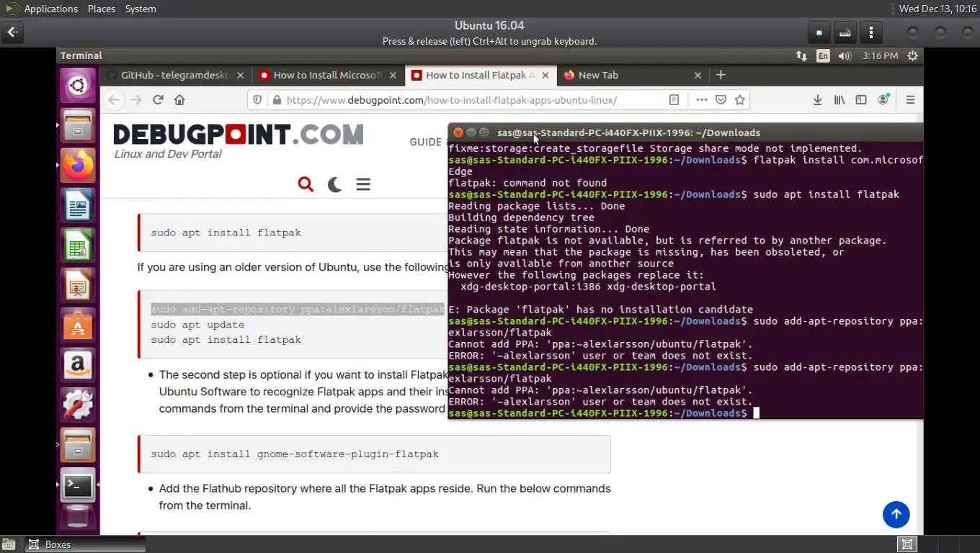Screen dimensions: 980x553
Task: Click the 'sudo apt update' code line
Action: tap(197, 325)
